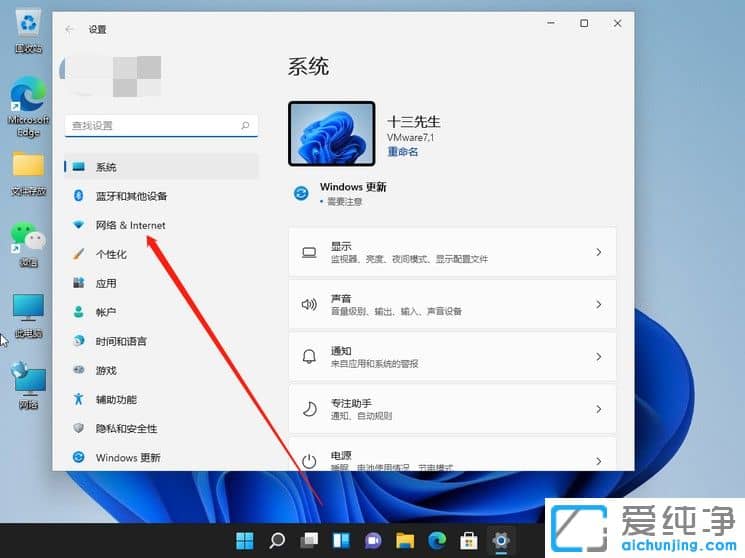Open the Windows Start button on taskbar
745x558 pixels.
[245, 540]
